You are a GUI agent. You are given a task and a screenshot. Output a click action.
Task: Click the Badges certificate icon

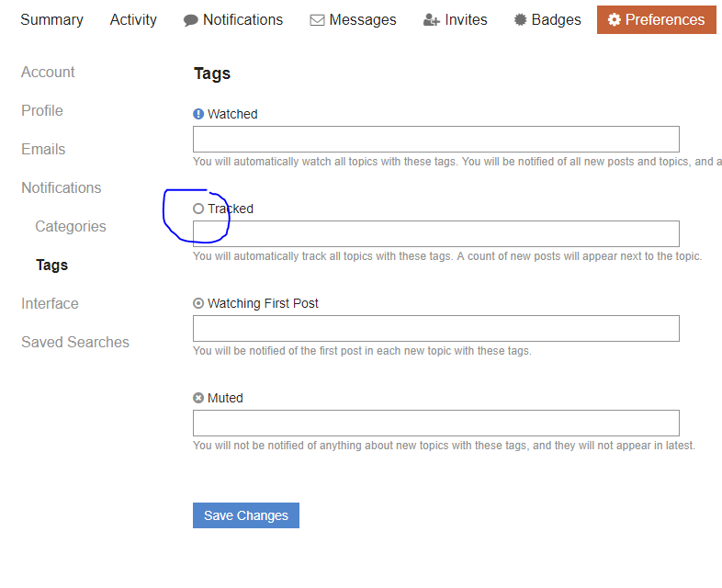tap(521, 20)
